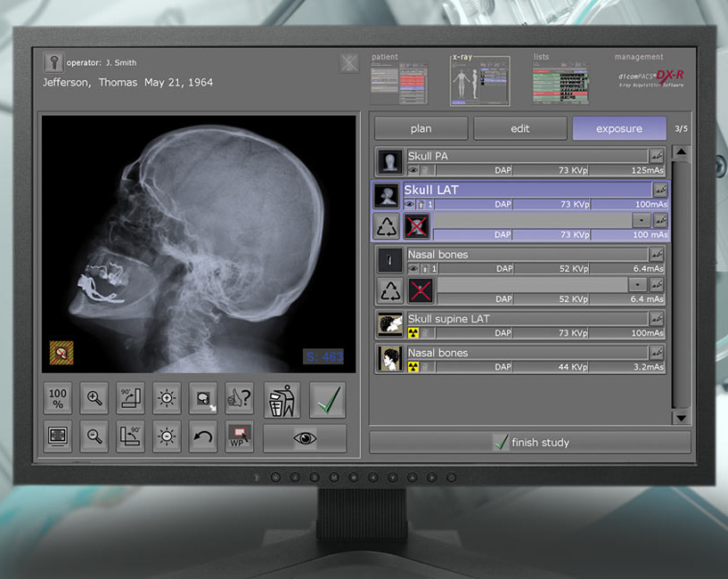This screenshot has height=579, width=728.
Task: Click the undo arrow icon
Action: click(202, 437)
